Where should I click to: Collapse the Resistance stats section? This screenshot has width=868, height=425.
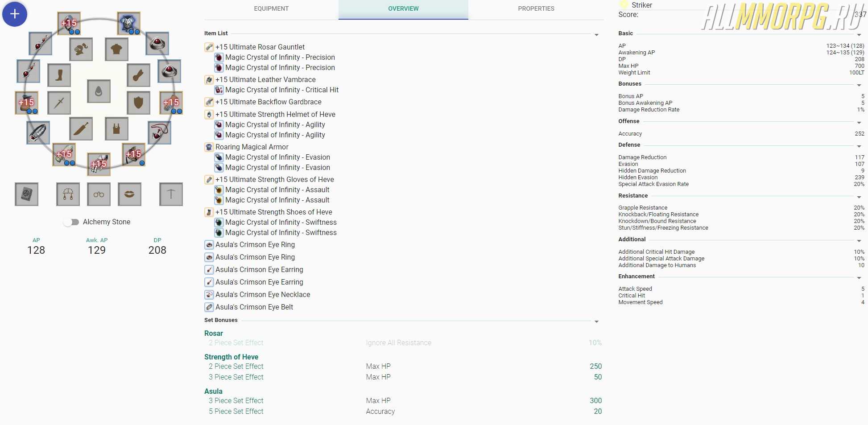(x=859, y=197)
